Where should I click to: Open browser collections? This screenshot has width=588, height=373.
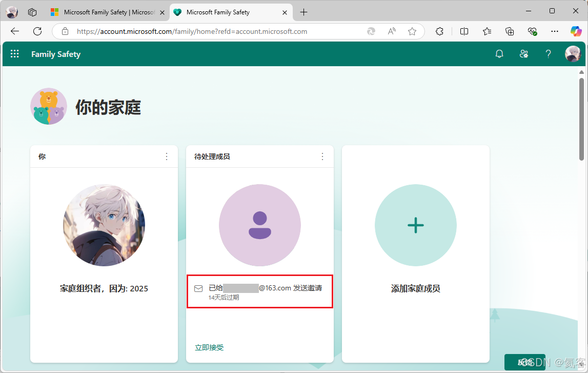click(510, 31)
